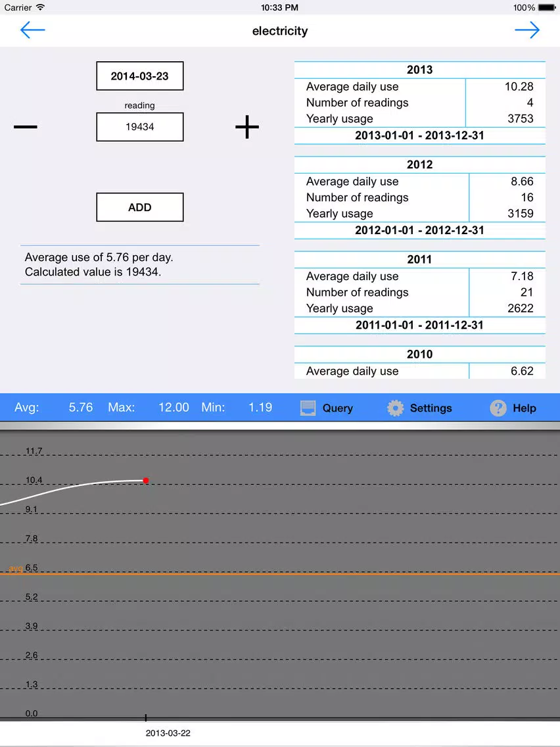Tap the 2012 number of readings 16
The width and height of the screenshot is (560, 747).
[526, 197]
